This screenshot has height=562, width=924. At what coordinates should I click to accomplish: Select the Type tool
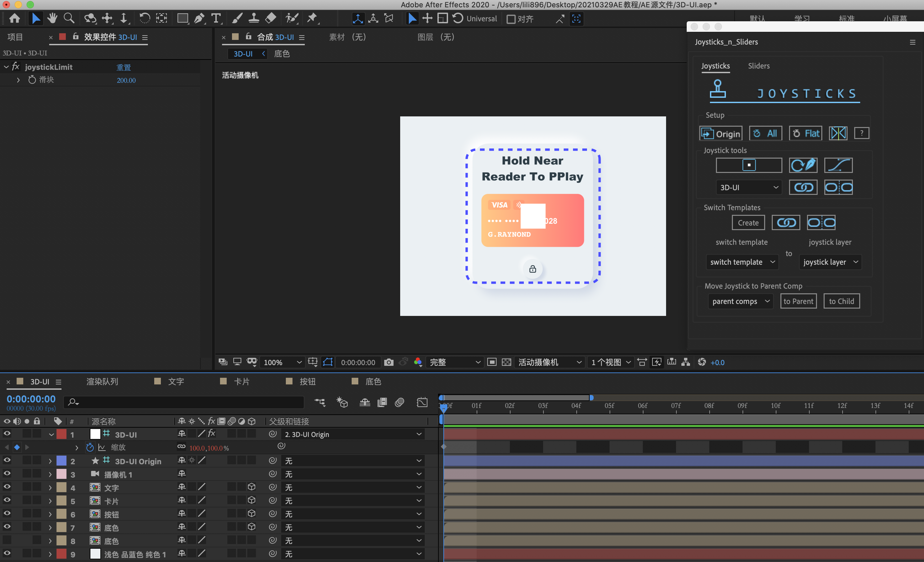point(216,18)
